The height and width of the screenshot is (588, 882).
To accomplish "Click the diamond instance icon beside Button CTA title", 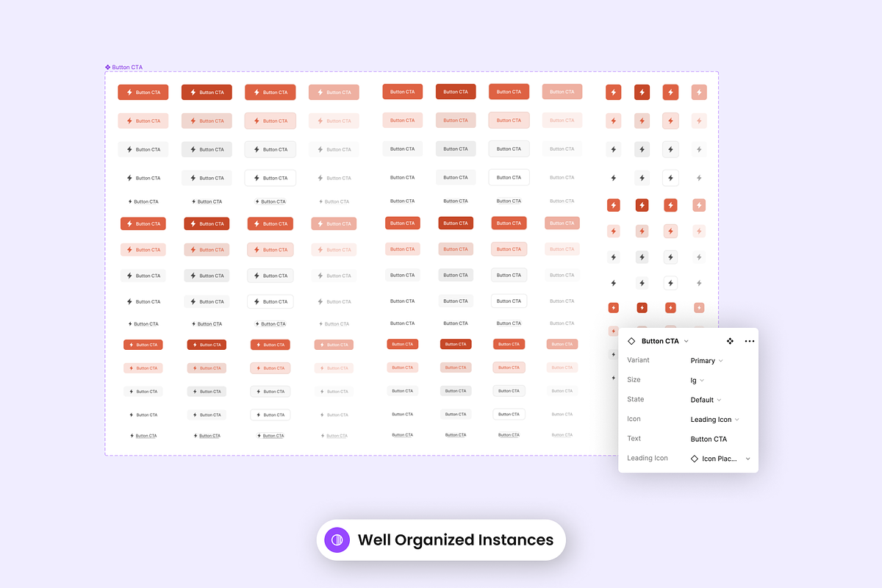I will tap(631, 341).
